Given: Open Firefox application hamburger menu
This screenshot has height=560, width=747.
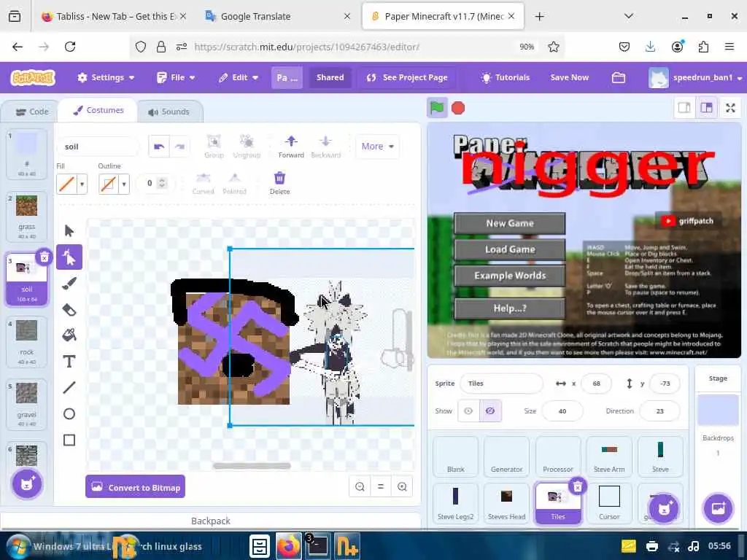Looking at the screenshot, I should pos(729,47).
